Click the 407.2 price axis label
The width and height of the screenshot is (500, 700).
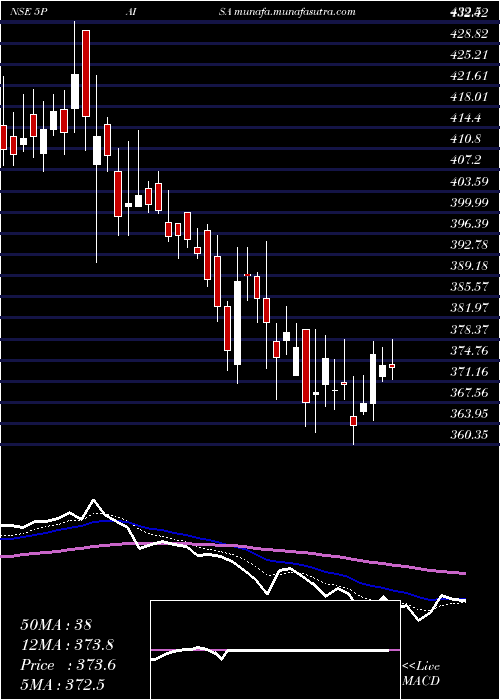click(x=466, y=160)
